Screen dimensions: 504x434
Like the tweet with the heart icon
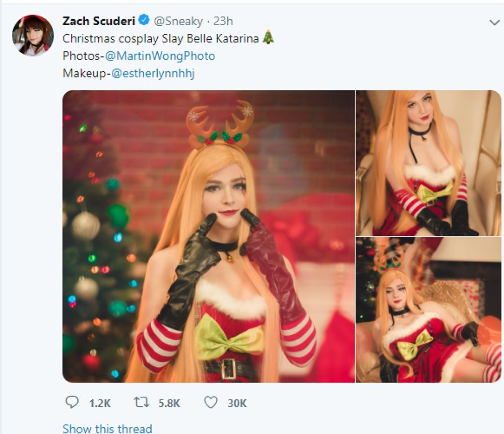point(211,402)
